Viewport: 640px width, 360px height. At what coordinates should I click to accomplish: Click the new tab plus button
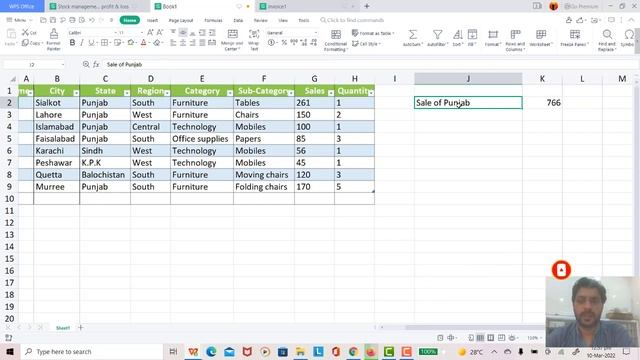tap(367, 6)
